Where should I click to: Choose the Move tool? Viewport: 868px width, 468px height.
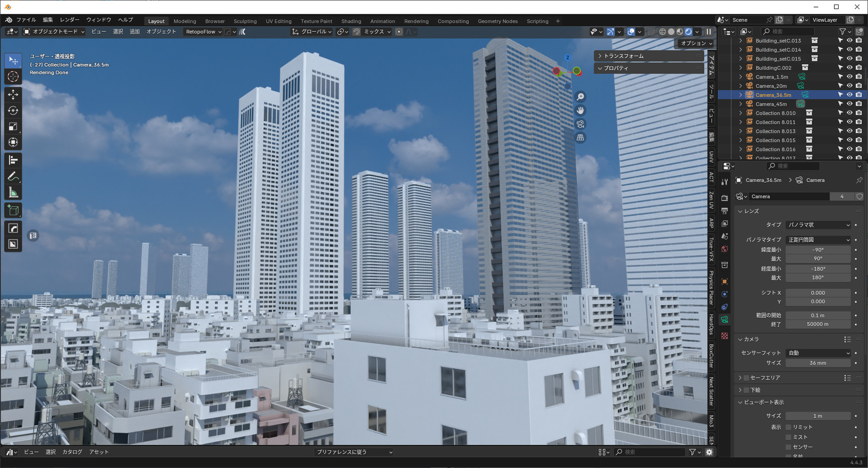pyautogui.click(x=13, y=94)
